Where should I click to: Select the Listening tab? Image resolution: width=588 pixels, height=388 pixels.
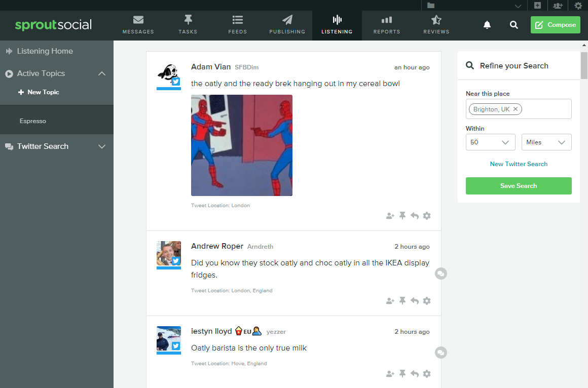[x=337, y=25]
